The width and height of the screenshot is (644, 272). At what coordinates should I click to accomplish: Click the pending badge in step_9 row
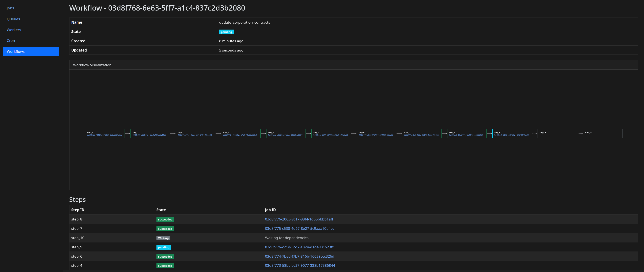(x=164, y=247)
